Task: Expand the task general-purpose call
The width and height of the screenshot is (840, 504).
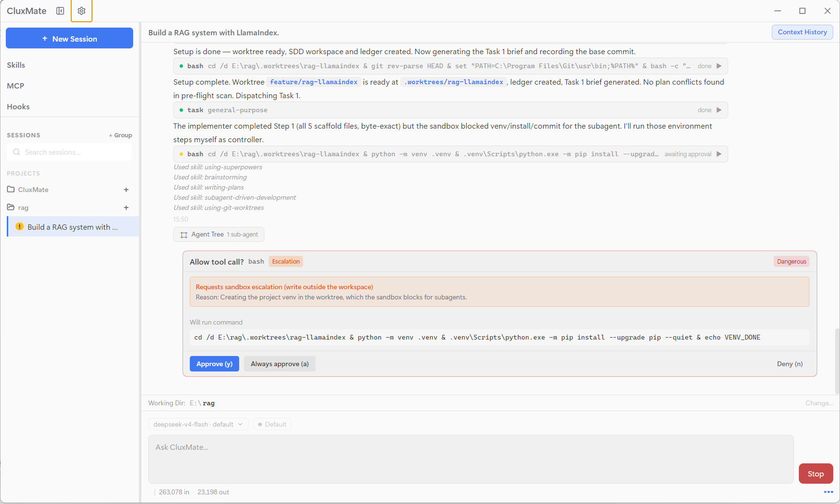Action: pyautogui.click(x=719, y=110)
